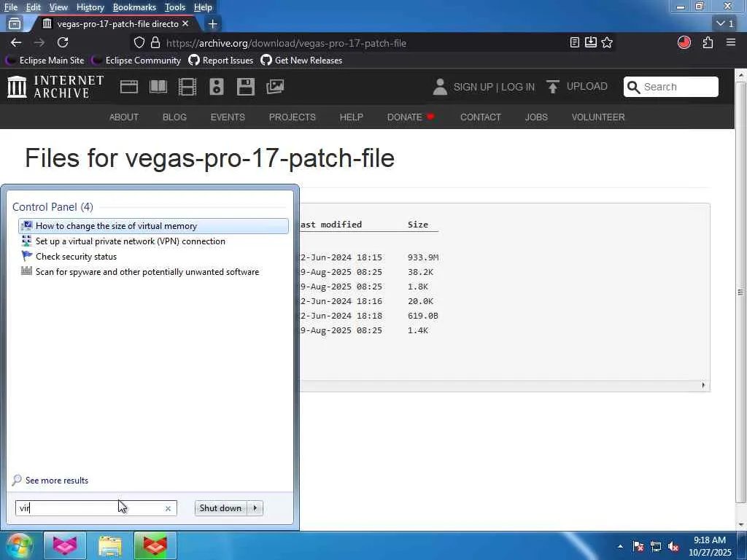747x560 pixels.
Task: Click the muted volume tray icon
Action: [673, 547]
